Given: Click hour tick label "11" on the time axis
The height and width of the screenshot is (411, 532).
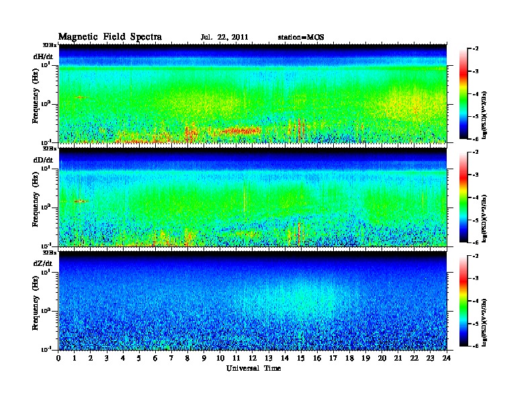Looking at the screenshot, I should pos(236,358).
